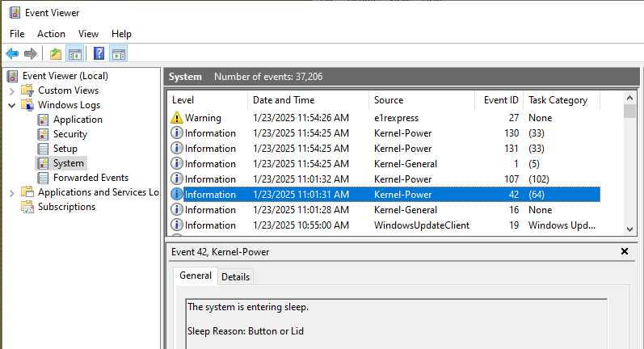Click the event list vertical scrollbar thumb
644x349 pixels.
coord(630,111)
